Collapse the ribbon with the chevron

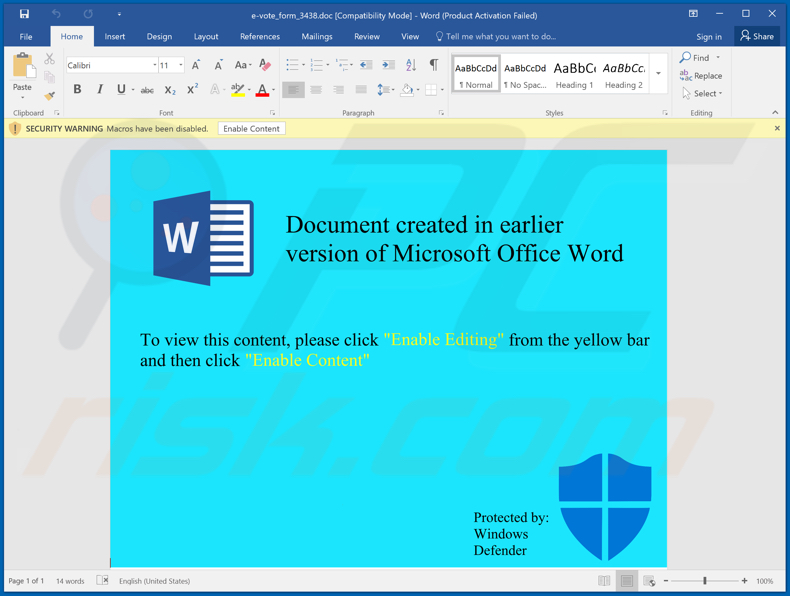point(775,112)
